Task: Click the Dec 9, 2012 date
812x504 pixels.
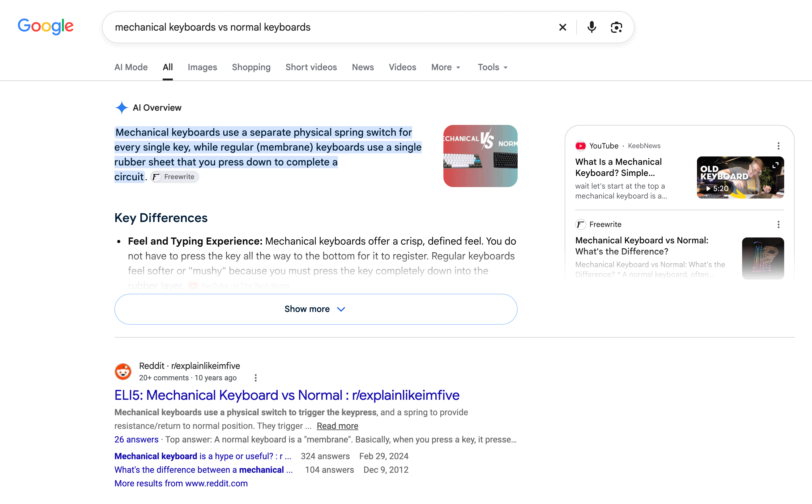Action: click(386, 470)
